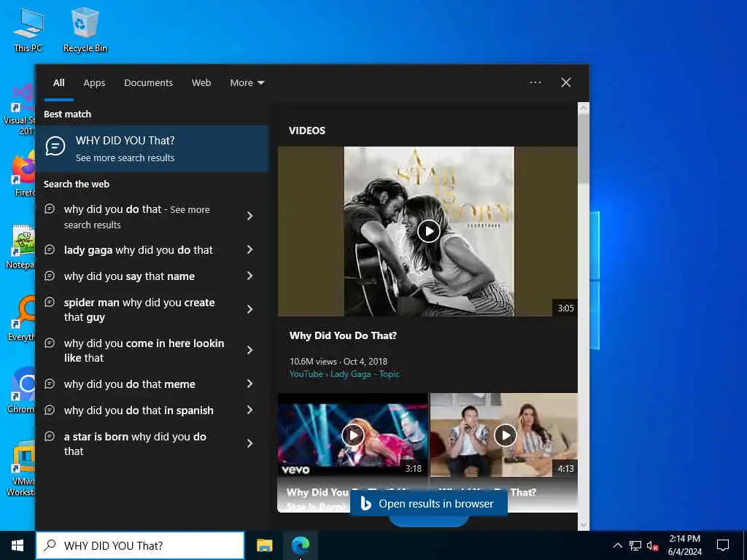Open Notepad++ desktop shortcut

pos(21,248)
